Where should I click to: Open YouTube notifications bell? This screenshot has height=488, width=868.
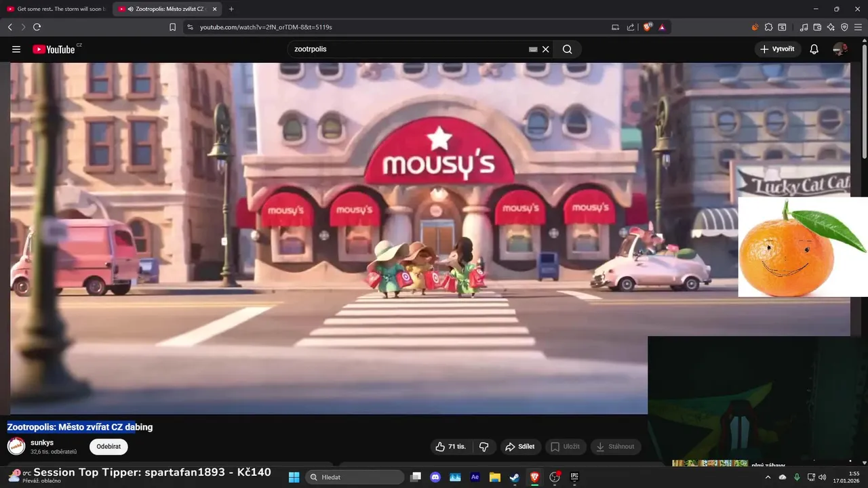[814, 49]
